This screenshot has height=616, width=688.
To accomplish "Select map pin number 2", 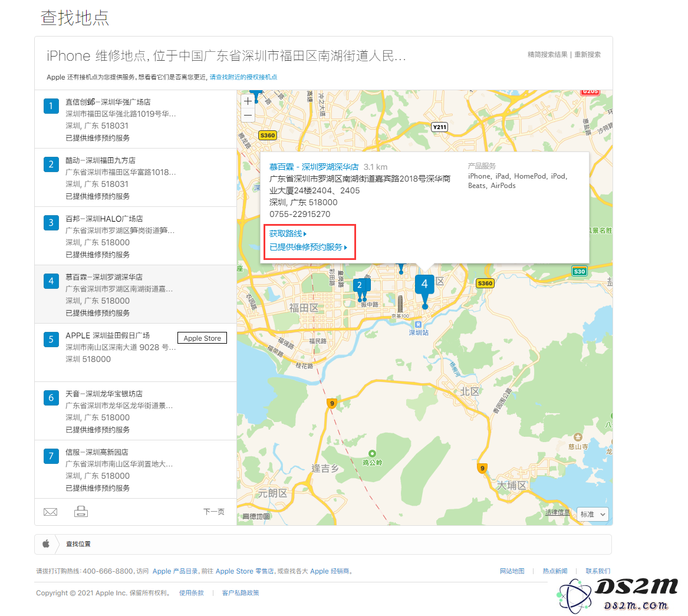I will (360, 285).
